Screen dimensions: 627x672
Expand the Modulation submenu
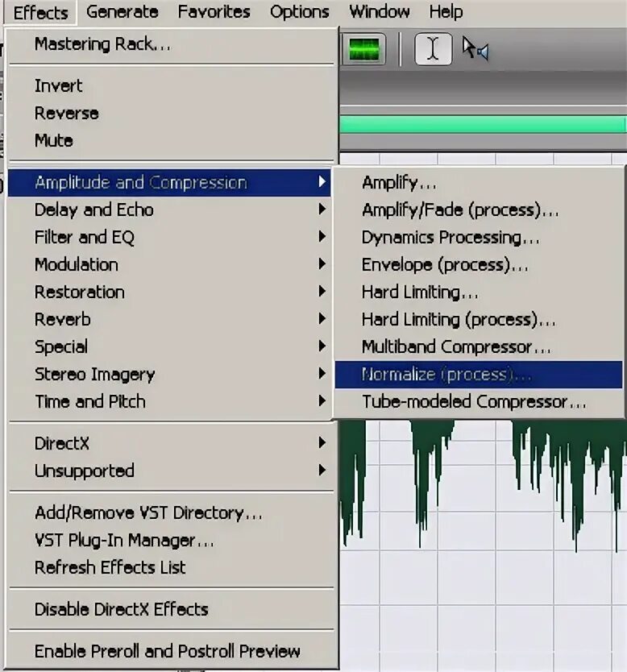[169, 265]
